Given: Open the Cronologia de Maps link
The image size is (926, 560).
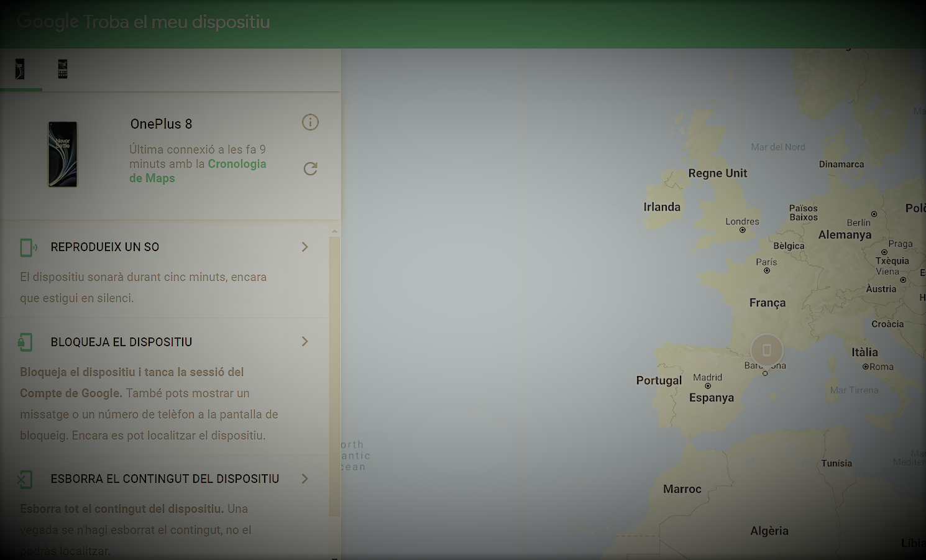Looking at the screenshot, I should coord(198,171).
